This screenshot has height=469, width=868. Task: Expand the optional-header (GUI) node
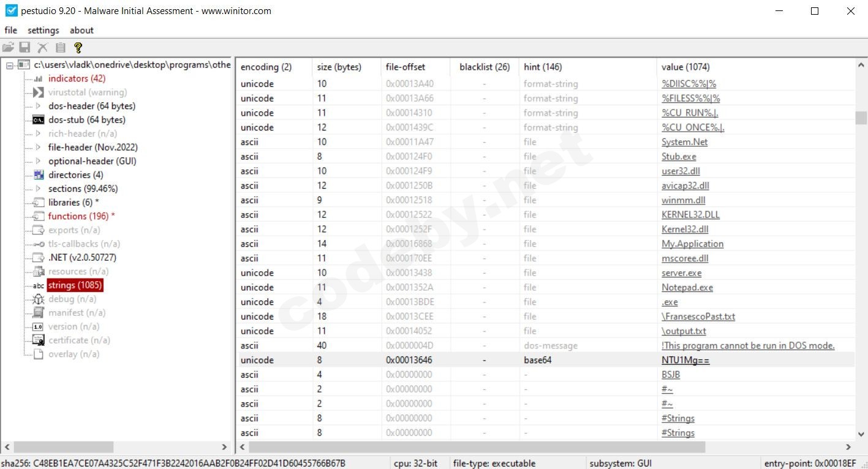38,161
